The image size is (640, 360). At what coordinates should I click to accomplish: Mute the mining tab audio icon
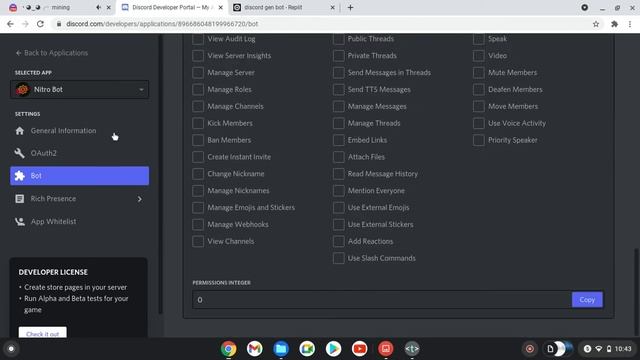coord(98,7)
